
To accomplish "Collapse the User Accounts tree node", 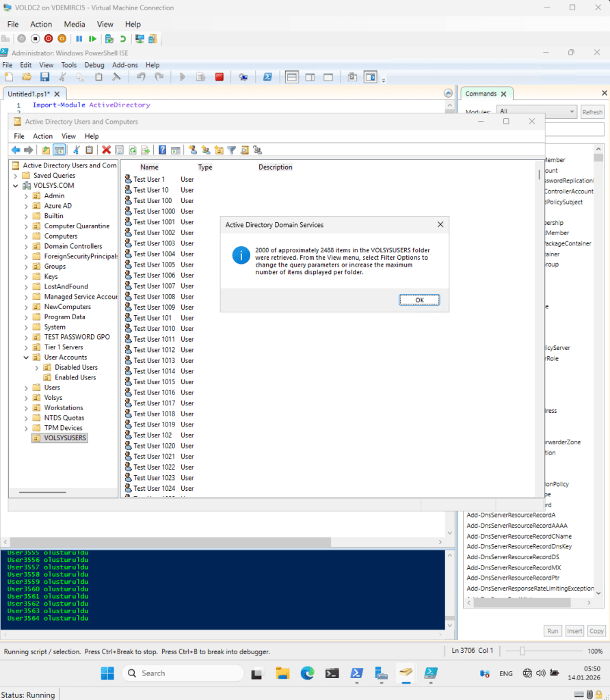I will (x=27, y=358).
